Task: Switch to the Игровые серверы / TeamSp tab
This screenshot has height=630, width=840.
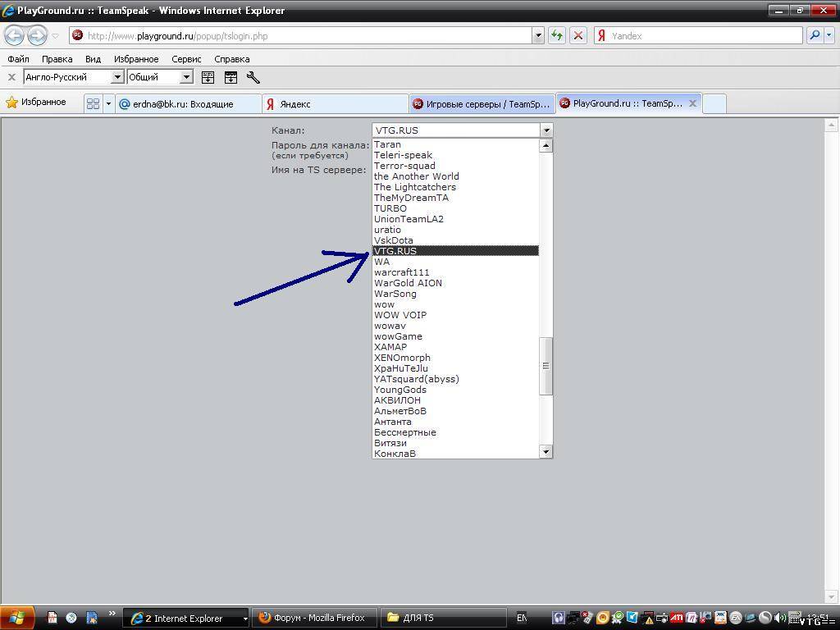Action: point(482,104)
